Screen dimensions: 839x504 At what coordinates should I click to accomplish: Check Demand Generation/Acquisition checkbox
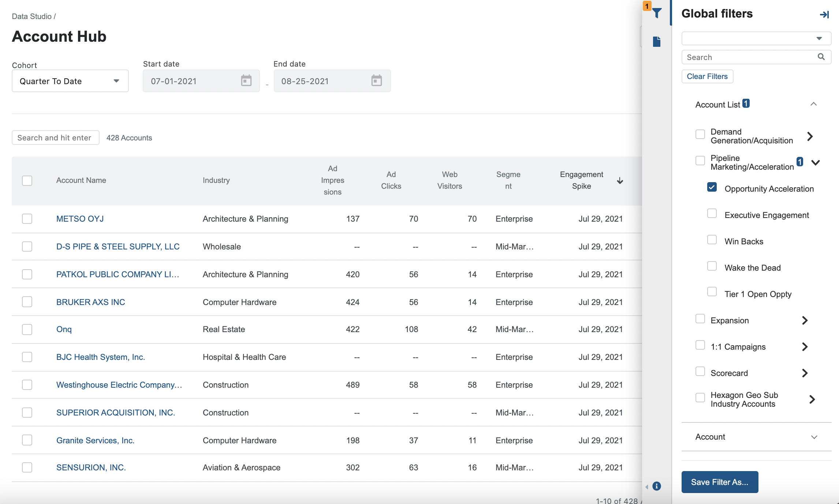click(700, 134)
